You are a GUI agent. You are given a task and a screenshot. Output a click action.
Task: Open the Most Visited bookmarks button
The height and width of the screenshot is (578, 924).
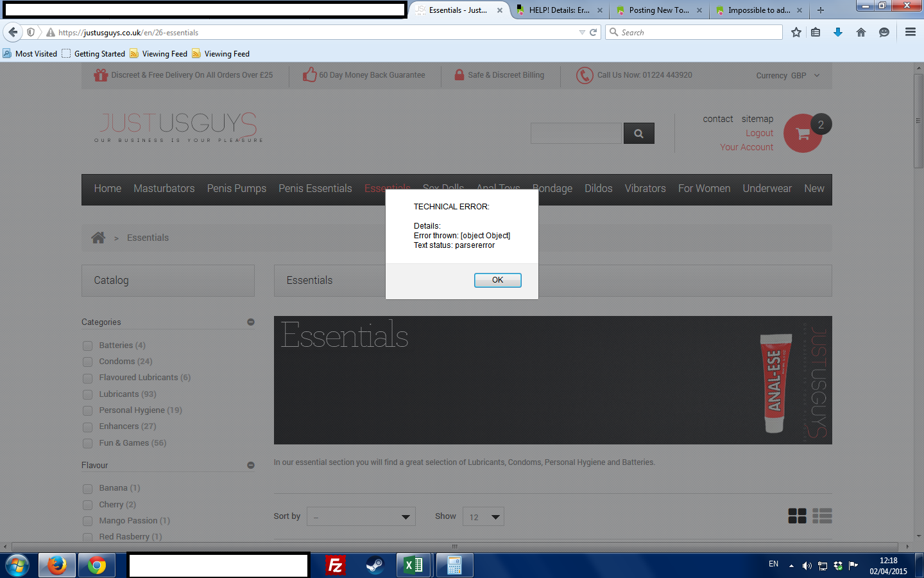point(30,54)
